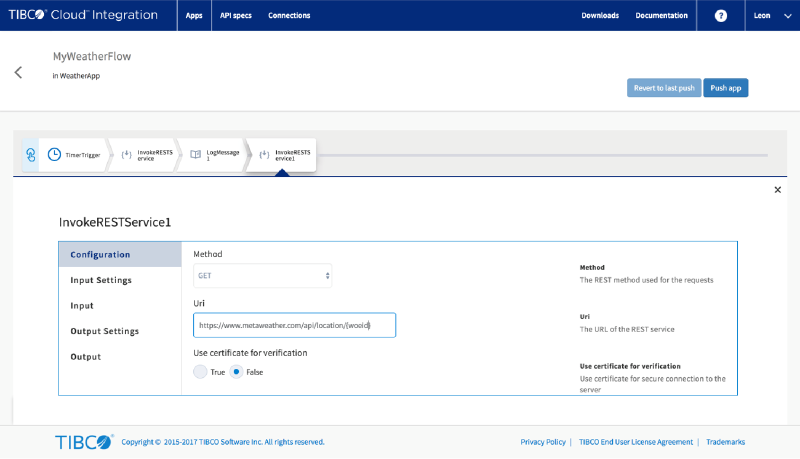Go back using the left chevron arrow
The height and width of the screenshot is (459, 800).
pos(18,72)
